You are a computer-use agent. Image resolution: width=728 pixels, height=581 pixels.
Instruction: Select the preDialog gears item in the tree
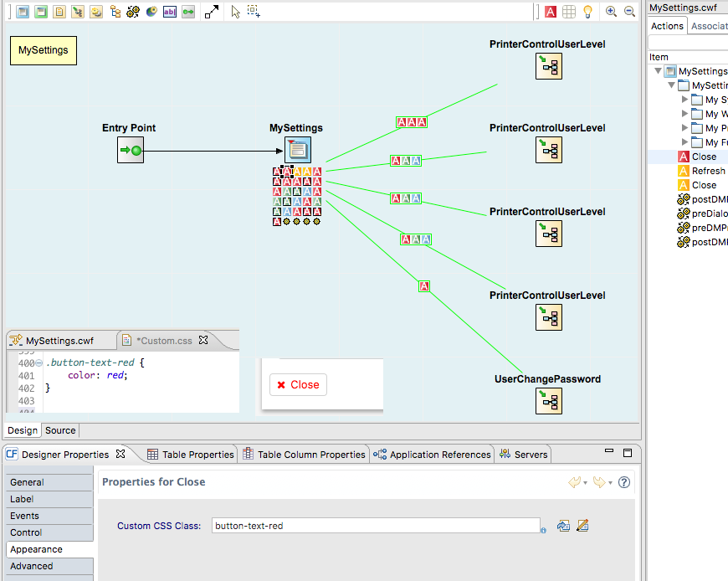tap(702, 213)
